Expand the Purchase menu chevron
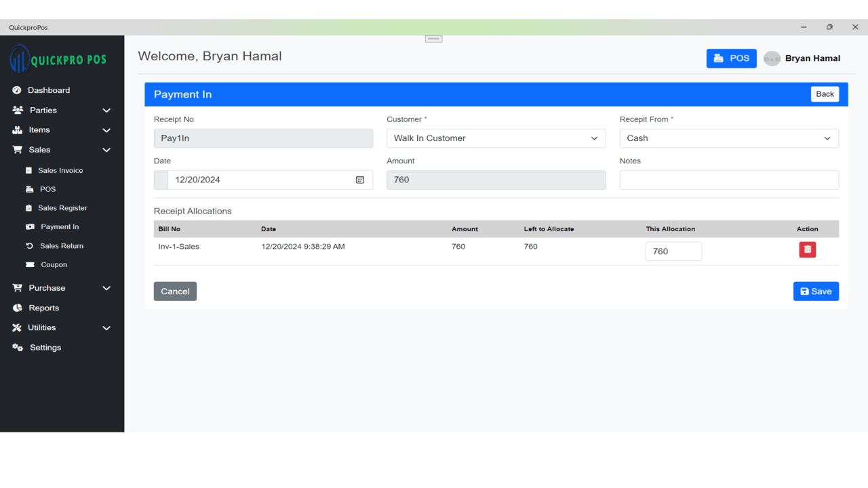The image size is (868, 488). 106,288
